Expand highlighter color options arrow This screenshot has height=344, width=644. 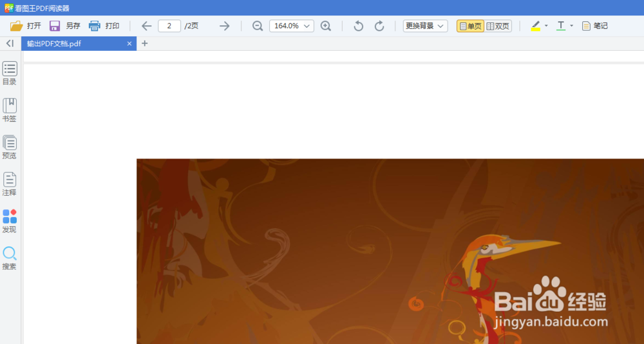click(546, 26)
